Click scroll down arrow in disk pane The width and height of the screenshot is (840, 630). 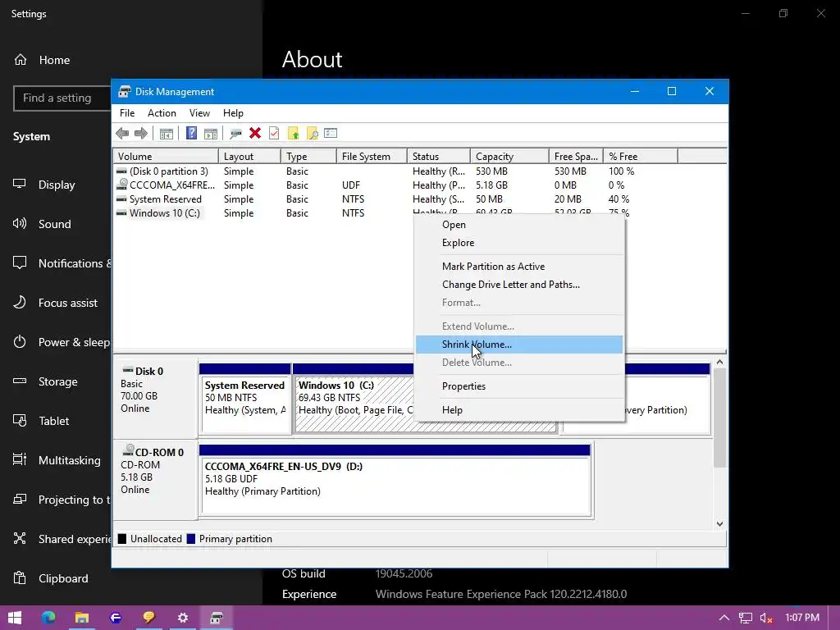click(719, 524)
